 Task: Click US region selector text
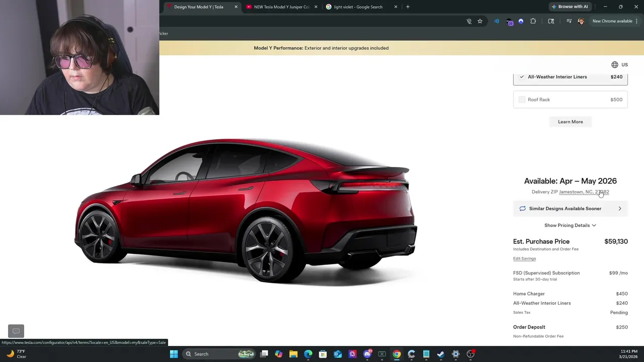(x=624, y=65)
